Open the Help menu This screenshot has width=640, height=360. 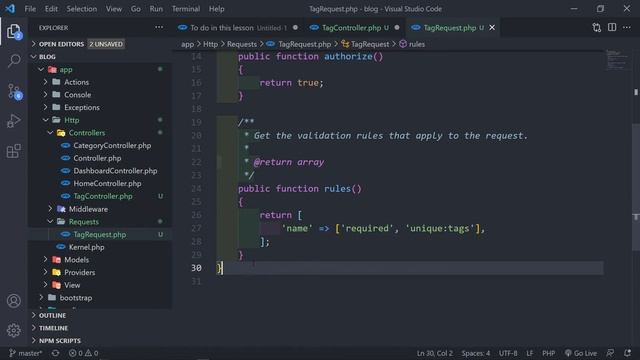click(x=216, y=9)
